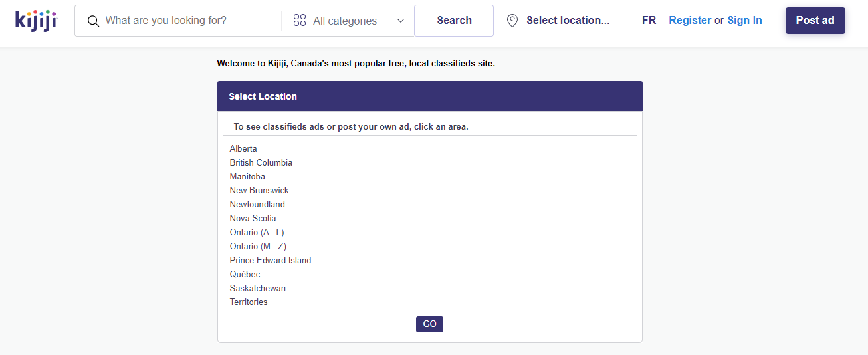Type in the search input field

coord(189,21)
